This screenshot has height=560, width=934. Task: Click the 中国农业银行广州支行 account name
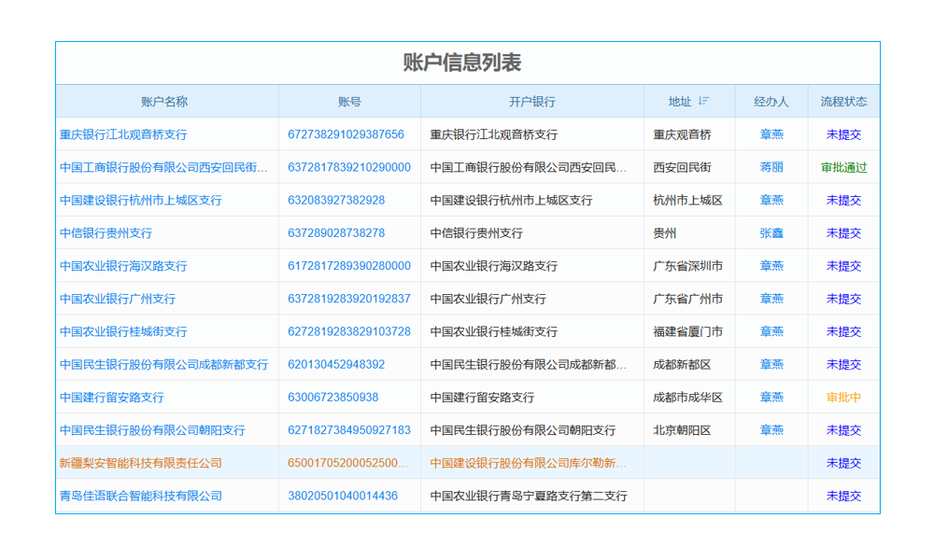tap(117, 299)
